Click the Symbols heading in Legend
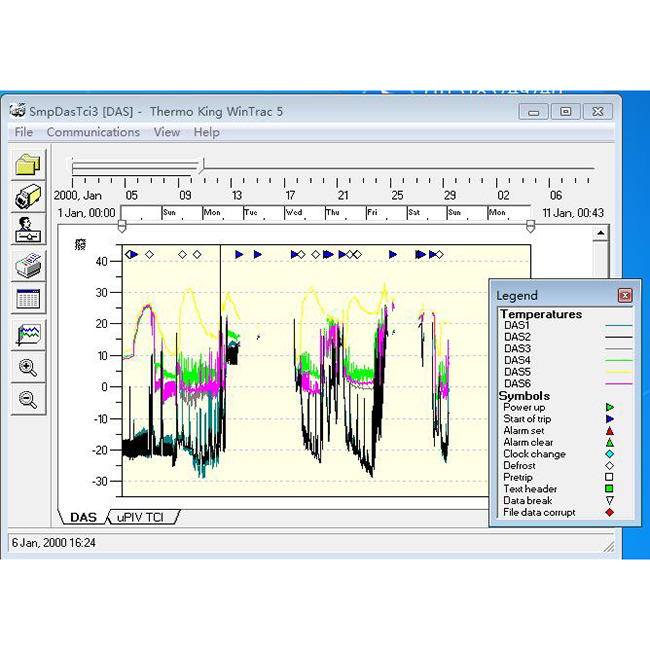650x650 pixels. (x=524, y=395)
